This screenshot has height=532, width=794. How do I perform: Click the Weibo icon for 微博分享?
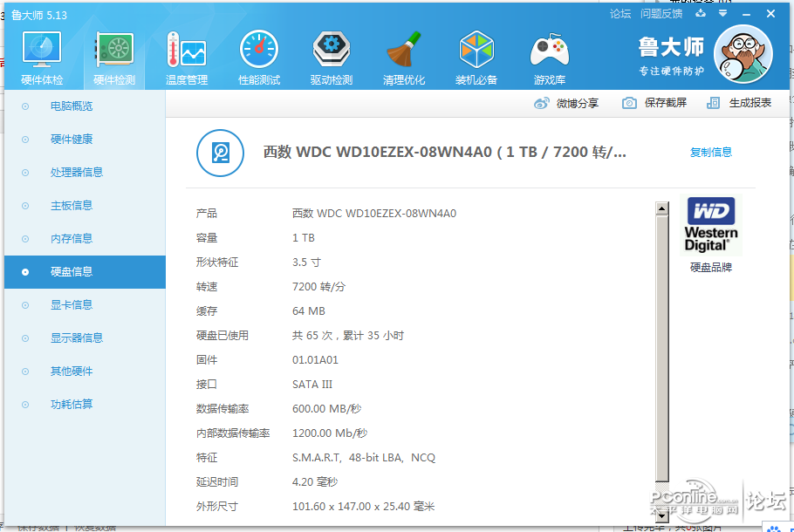(542, 103)
